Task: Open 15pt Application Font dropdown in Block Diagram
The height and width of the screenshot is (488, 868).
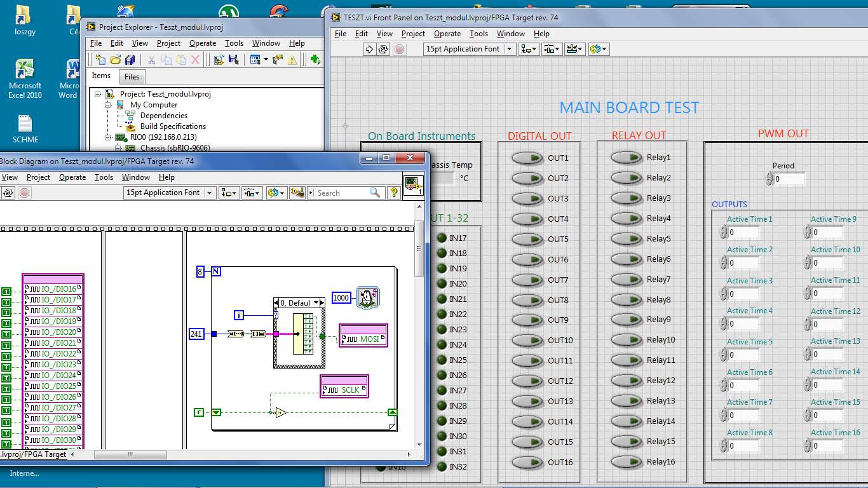Action: click(170, 193)
